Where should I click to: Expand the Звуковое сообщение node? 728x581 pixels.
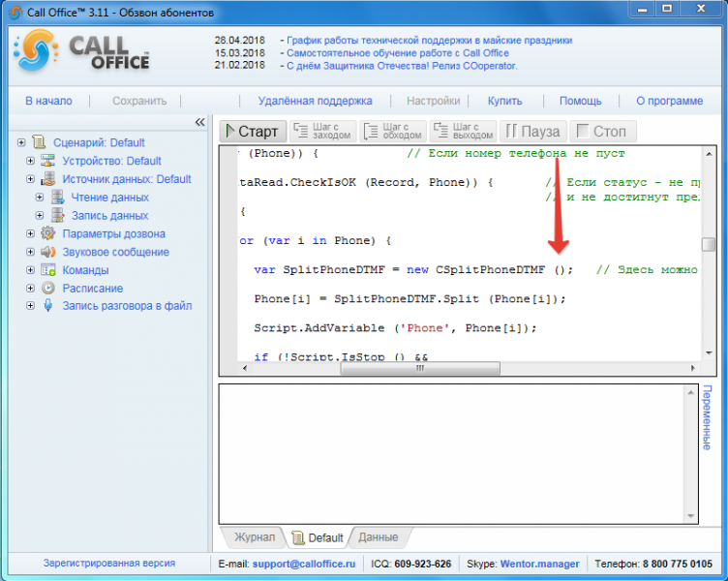coord(31,252)
